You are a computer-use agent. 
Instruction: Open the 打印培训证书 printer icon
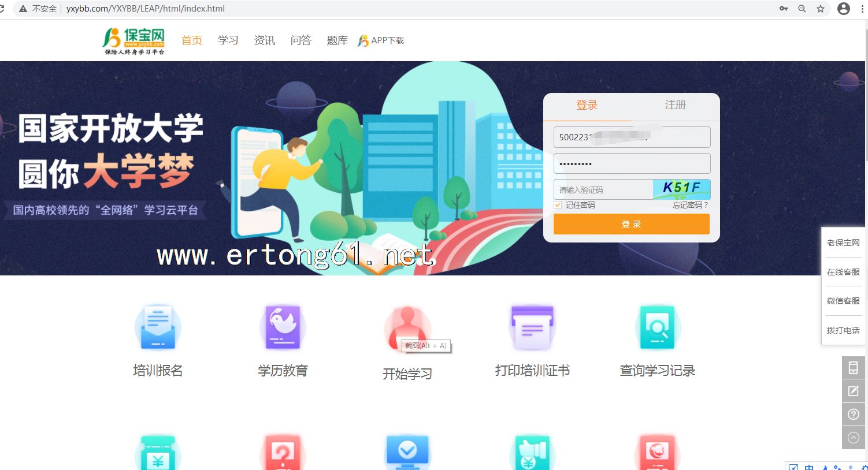click(532, 327)
